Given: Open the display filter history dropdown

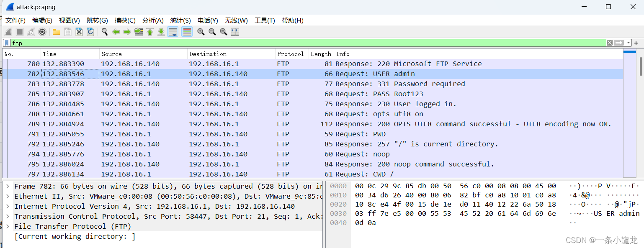Looking at the screenshot, I should [629, 43].
